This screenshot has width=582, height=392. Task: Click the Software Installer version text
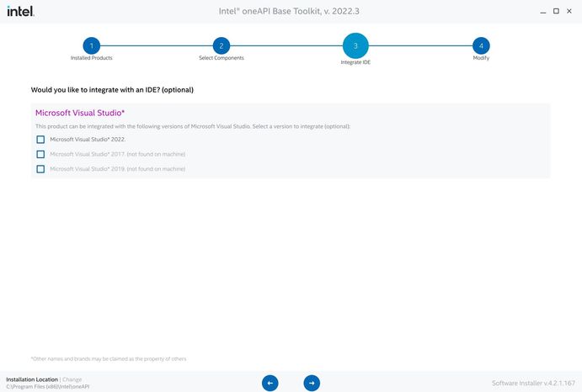click(x=533, y=383)
